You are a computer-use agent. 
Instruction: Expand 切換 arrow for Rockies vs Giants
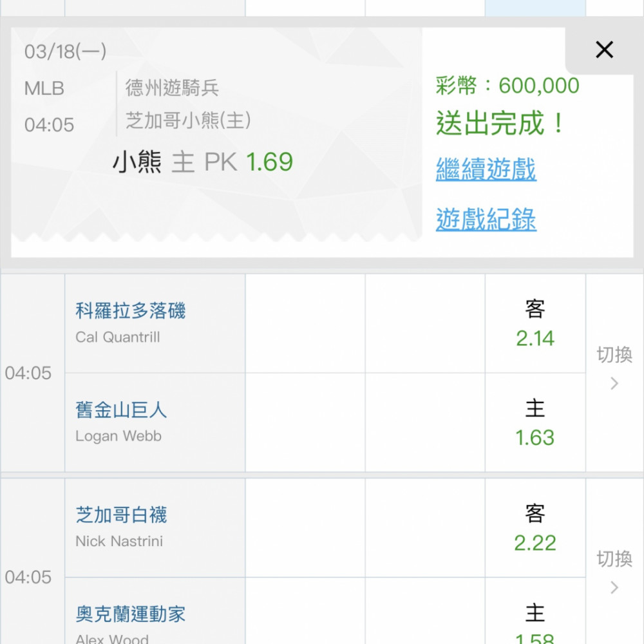(614, 384)
